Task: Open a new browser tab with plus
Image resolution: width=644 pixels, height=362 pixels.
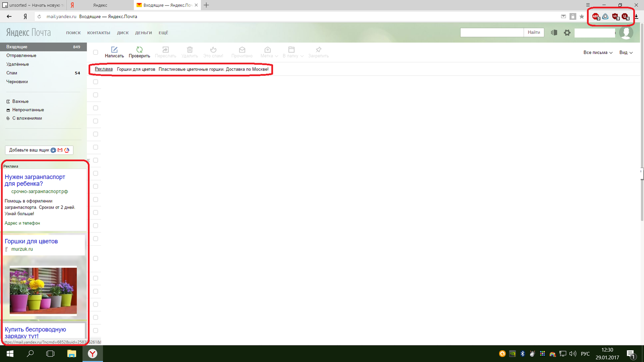Action: (x=206, y=5)
